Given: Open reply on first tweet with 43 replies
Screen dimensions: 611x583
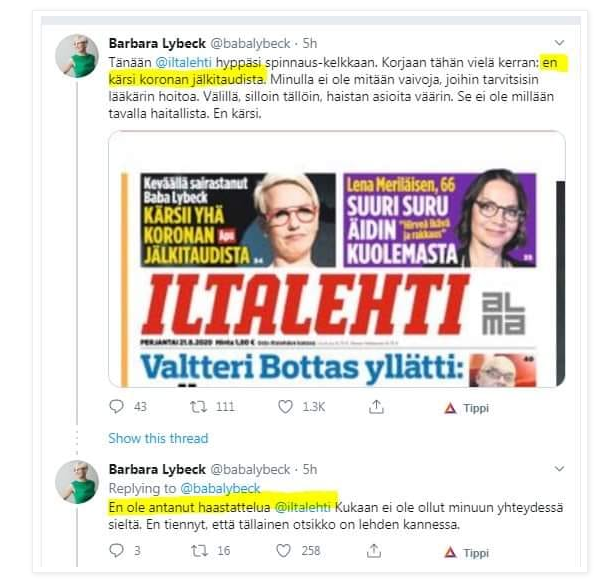Looking at the screenshot, I should tap(117, 407).
